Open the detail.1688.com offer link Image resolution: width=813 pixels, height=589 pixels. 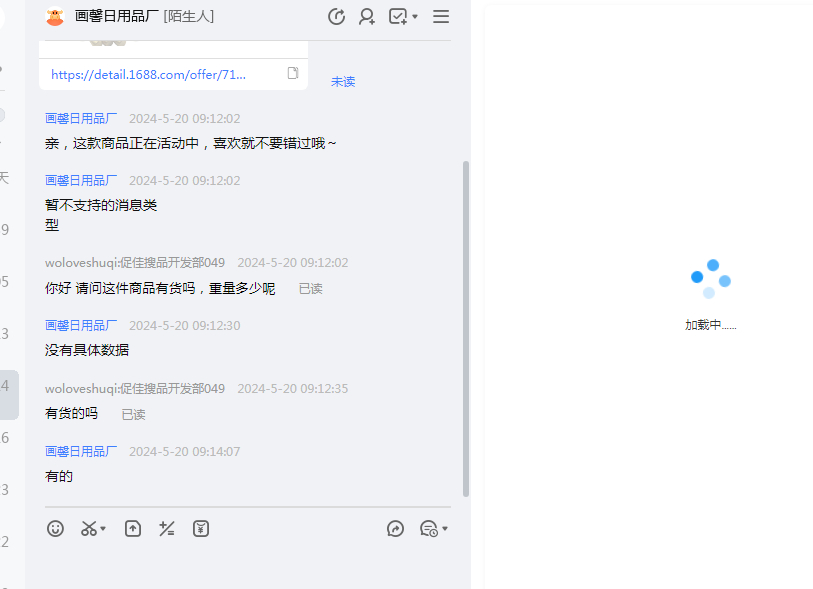click(148, 74)
